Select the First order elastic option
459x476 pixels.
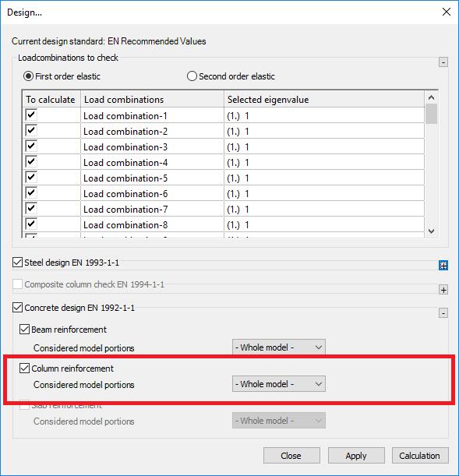(x=28, y=76)
